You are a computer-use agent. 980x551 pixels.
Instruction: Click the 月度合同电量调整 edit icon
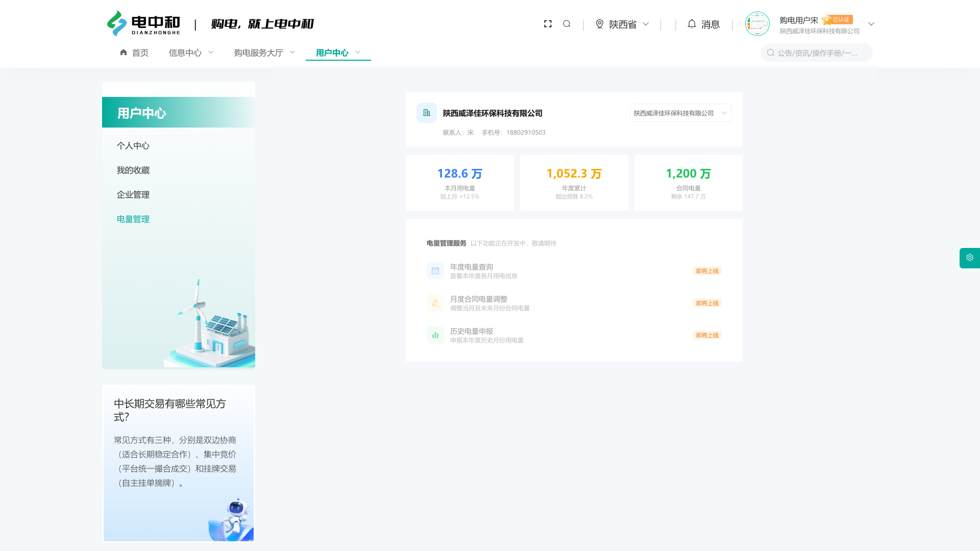[435, 303]
